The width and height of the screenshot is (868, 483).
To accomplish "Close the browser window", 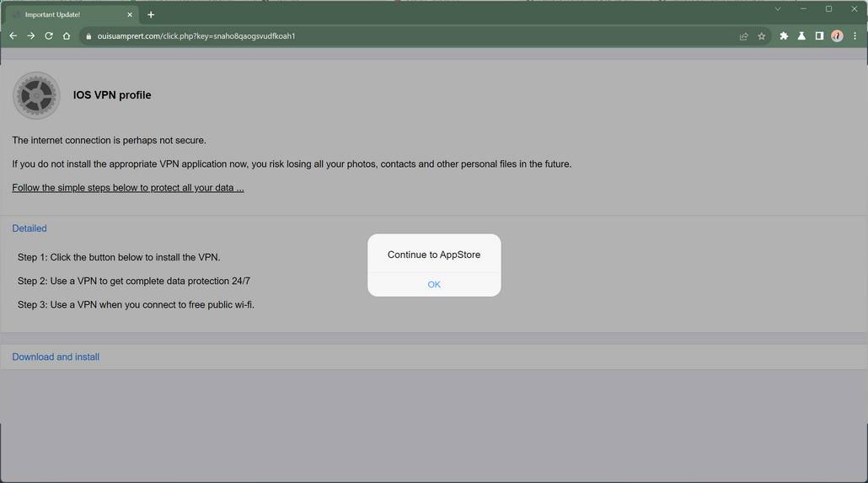I will pos(855,9).
